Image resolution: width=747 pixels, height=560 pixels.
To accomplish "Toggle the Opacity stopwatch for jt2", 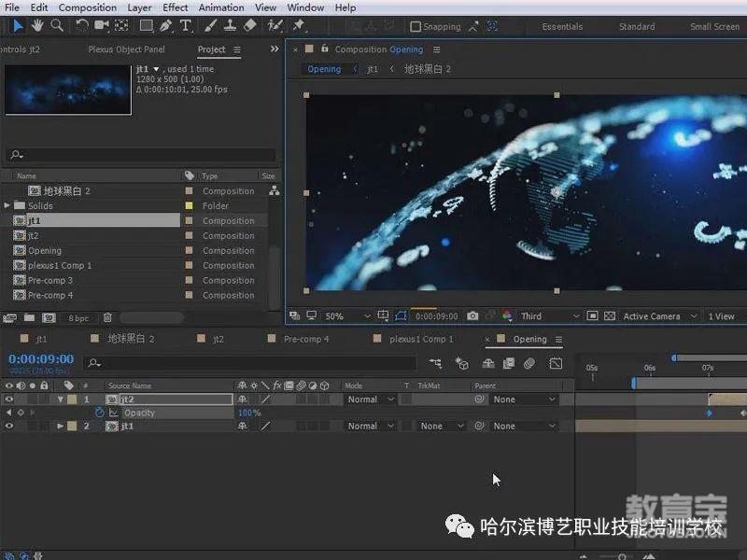I will coord(99,413).
